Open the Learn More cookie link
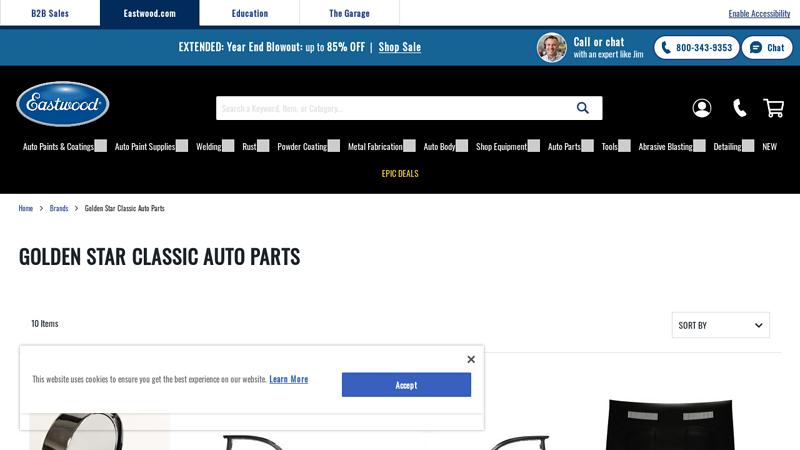The height and width of the screenshot is (450, 800). tap(289, 379)
